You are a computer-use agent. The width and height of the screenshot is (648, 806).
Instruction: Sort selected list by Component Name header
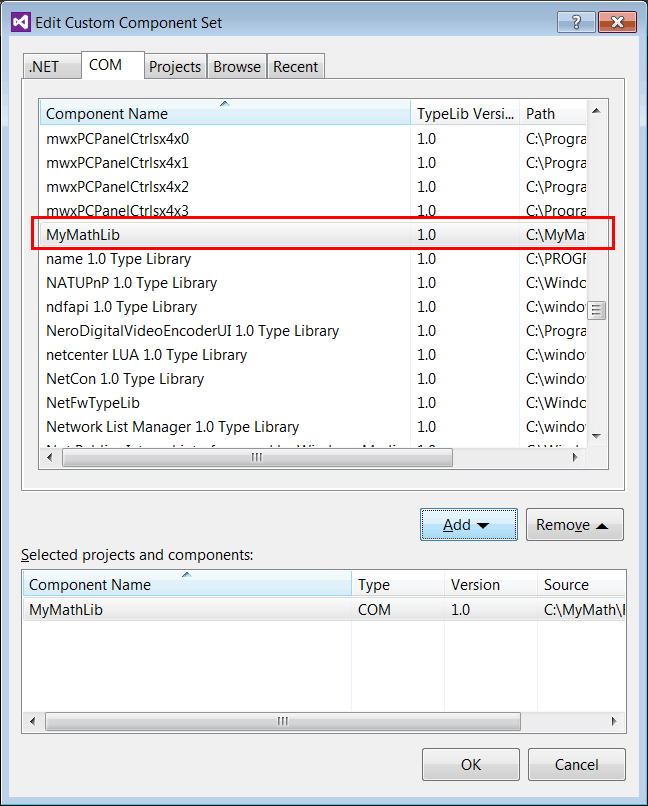[187, 584]
